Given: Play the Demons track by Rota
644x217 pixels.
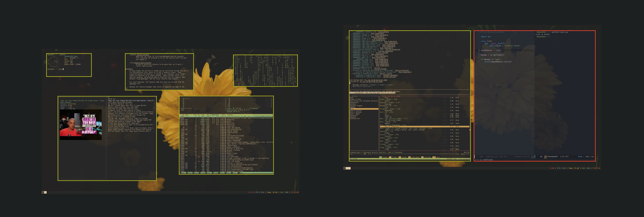Looking at the screenshot, I should coord(387,123).
